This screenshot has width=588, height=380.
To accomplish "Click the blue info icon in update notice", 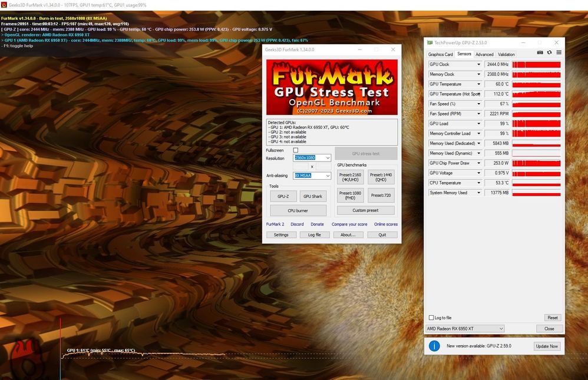I will [x=434, y=346].
